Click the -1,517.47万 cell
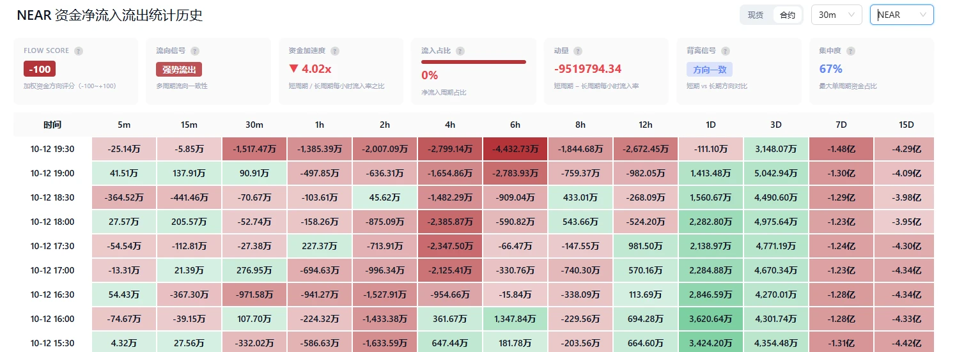The height and width of the screenshot is (352, 980). pos(254,149)
